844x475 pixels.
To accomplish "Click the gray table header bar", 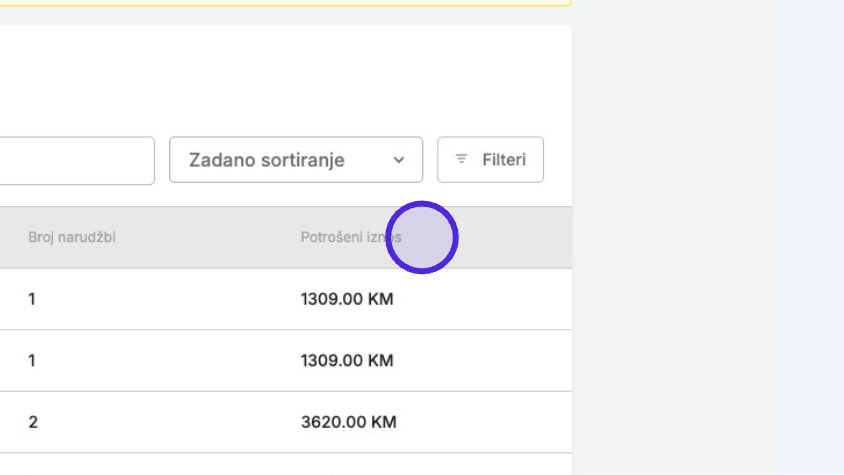I will (x=286, y=238).
